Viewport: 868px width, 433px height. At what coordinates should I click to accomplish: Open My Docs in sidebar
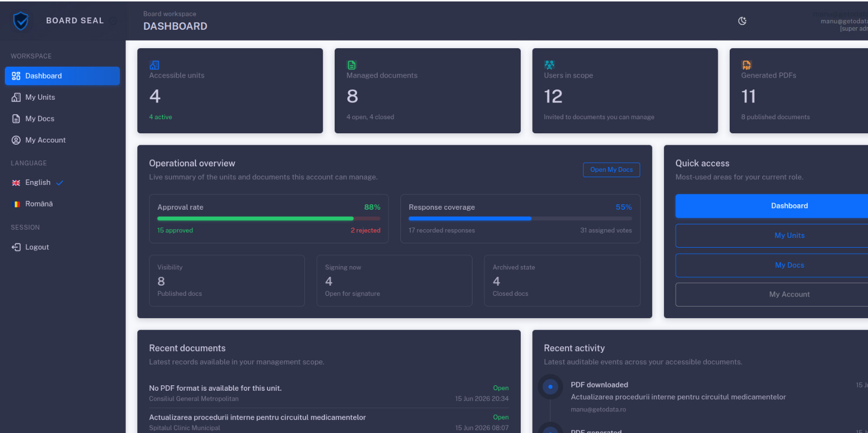point(62,119)
